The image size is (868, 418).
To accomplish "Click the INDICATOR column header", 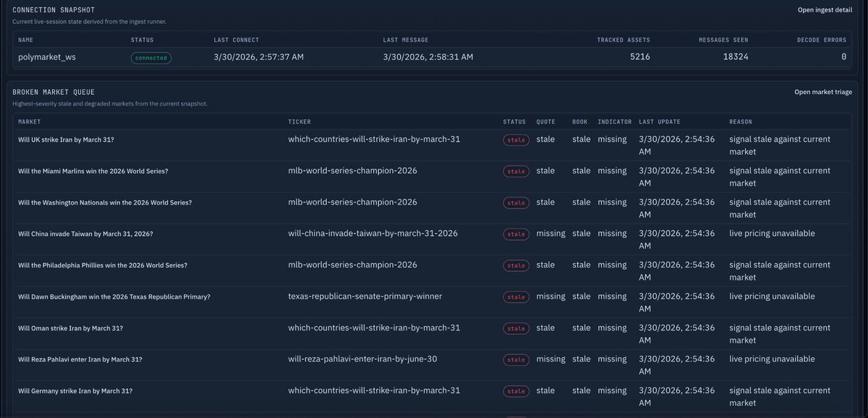I will (x=615, y=121).
